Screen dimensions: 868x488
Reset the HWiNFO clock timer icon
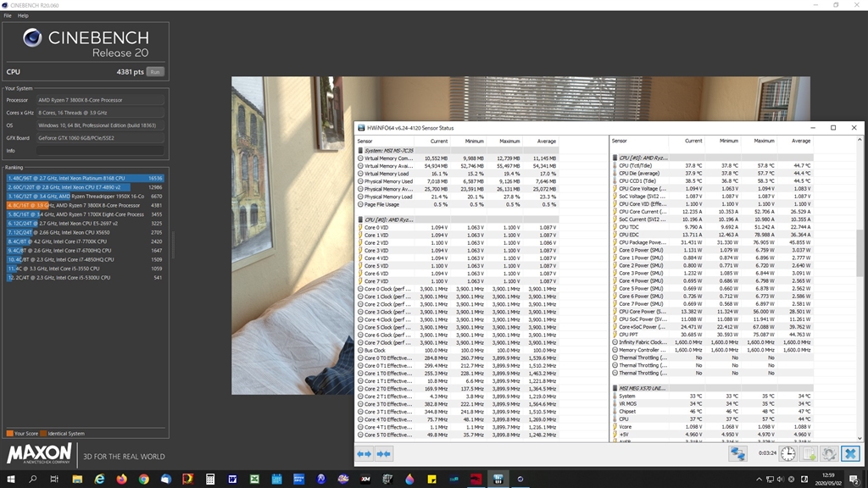(x=788, y=454)
